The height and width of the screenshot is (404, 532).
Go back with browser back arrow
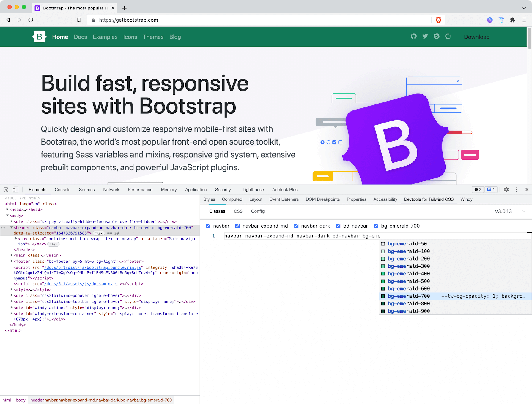pyautogui.click(x=8, y=20)
